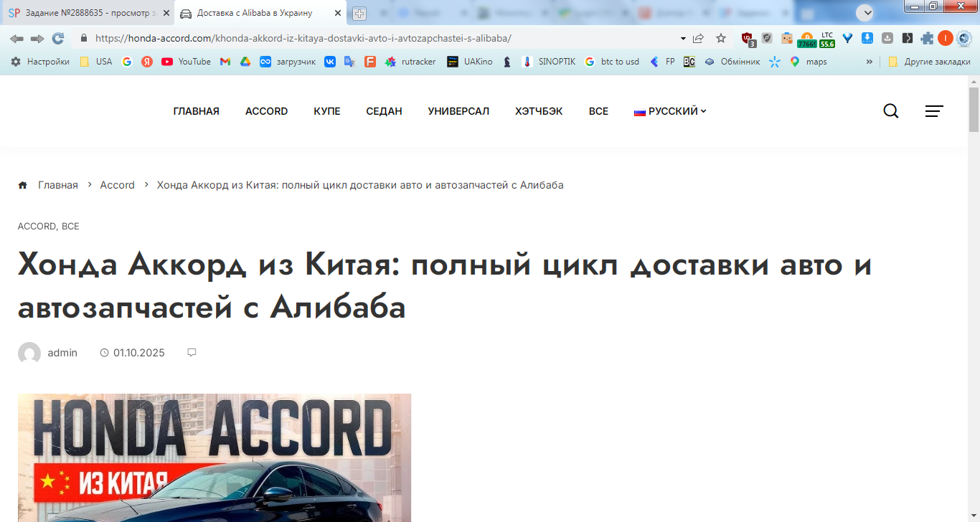Go forward to the next page
The image size is (980, 522).
(37, 39)
